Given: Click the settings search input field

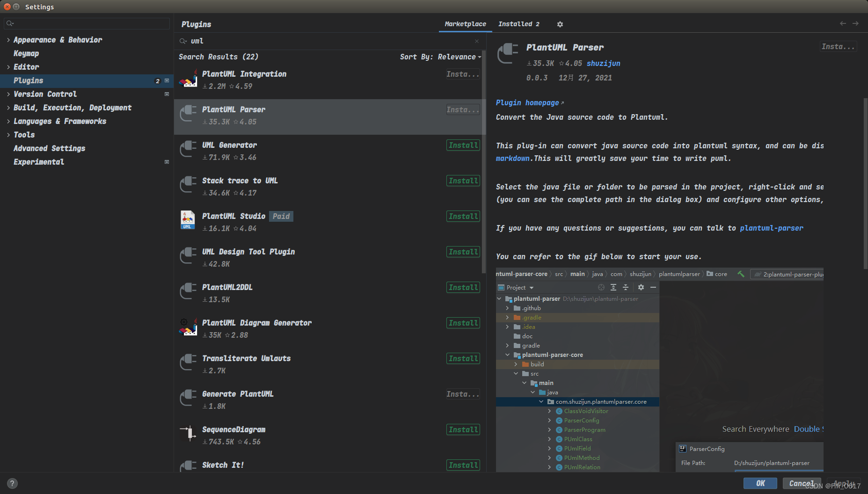Looking at the screenshot, I should coord(87,23).
